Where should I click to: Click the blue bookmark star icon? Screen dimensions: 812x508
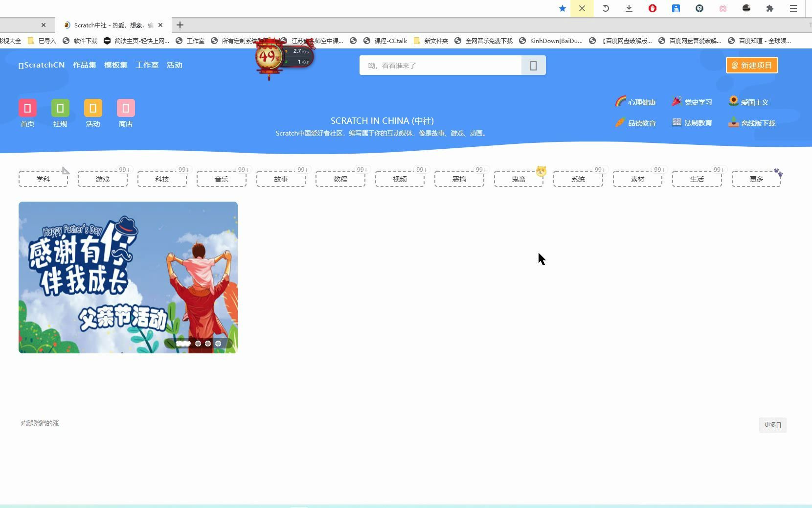click(563, 8)
